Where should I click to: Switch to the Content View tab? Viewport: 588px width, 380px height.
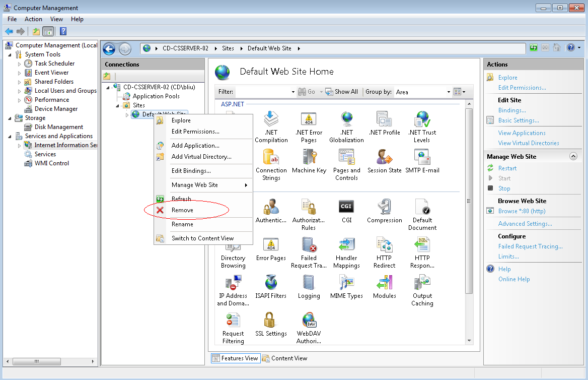point(285,359)
